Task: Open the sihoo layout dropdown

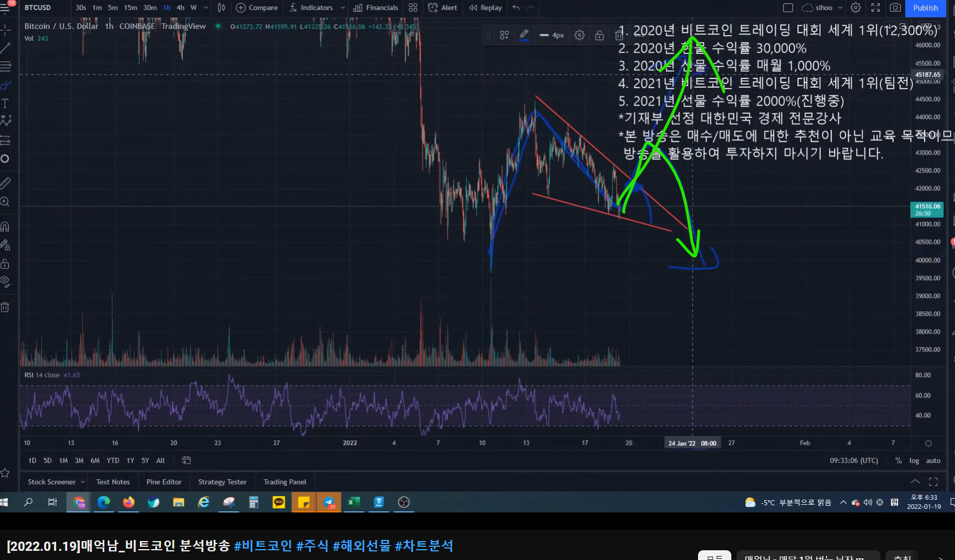Action: click(823, 7)
